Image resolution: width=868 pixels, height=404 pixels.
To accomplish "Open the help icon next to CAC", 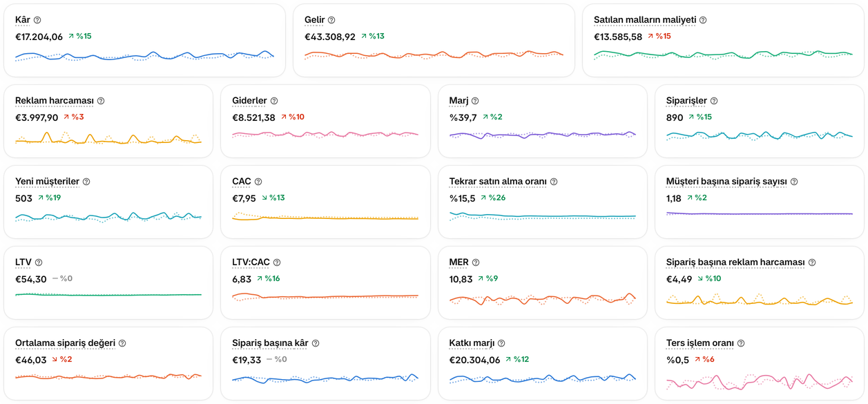I will (x=258, y=182).
